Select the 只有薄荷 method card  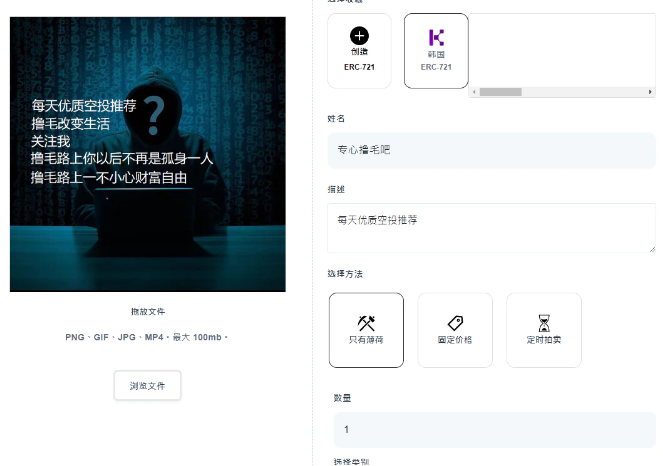[x=366, y=330]
